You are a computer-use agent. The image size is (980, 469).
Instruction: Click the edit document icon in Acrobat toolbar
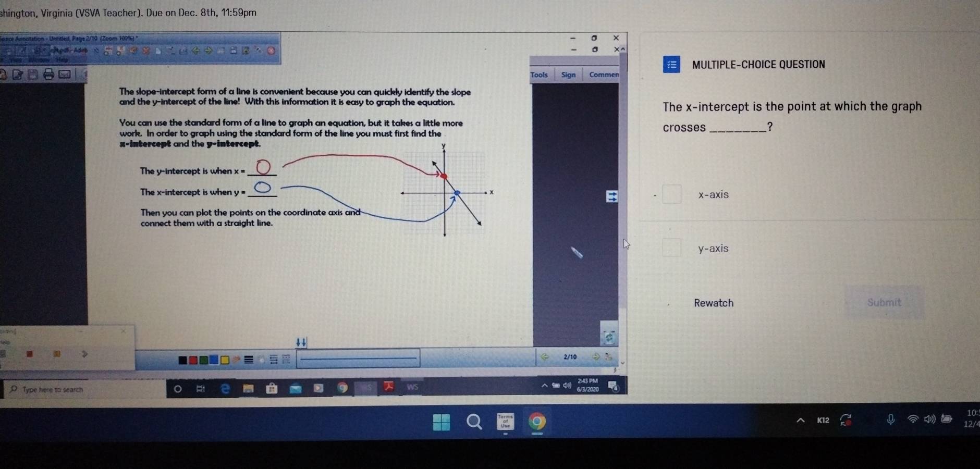(17, 75)
